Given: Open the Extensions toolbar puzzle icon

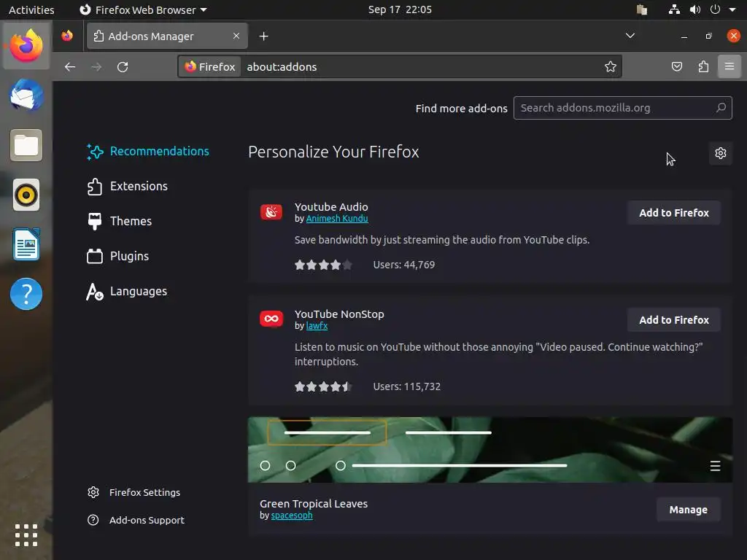Looking at the screenshot, I should 703,66.
